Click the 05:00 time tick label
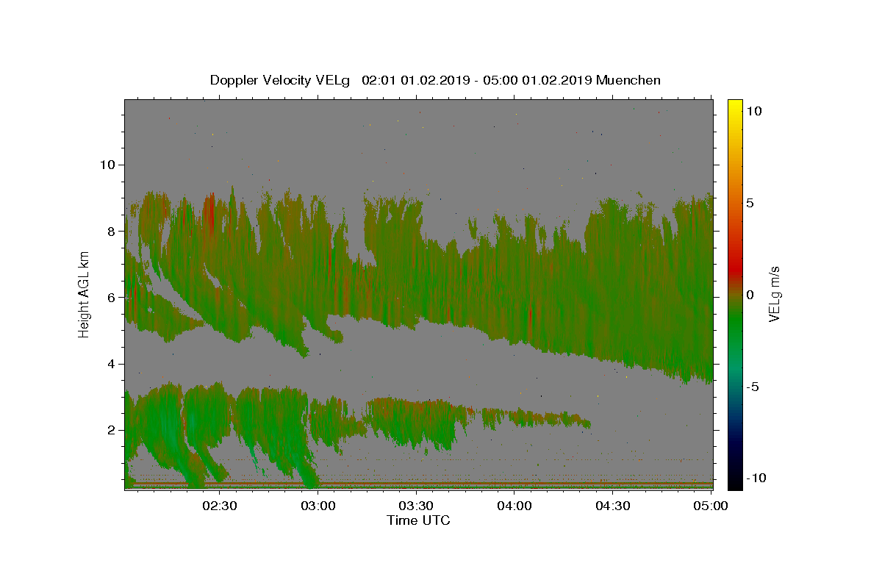The image size is (882, 588). point(711,506)
